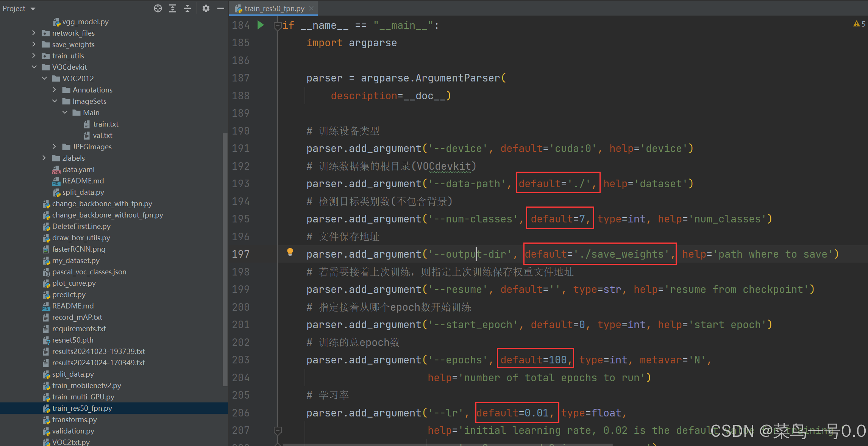868x446 pixels.
Task: Click the warnings indicator triangle
Action: pyautogui.click(x=857, y=24)
